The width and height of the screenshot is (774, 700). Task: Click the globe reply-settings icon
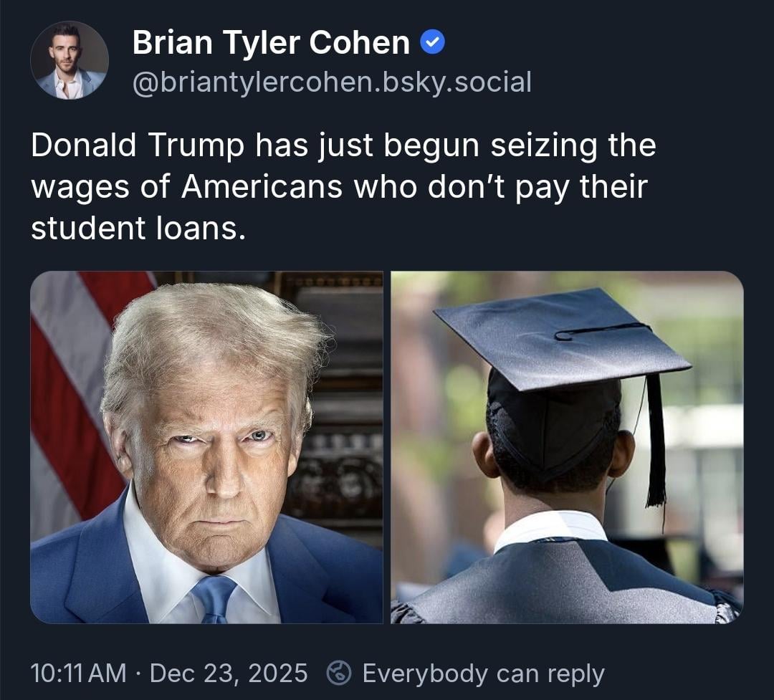[x=339, y=673]
